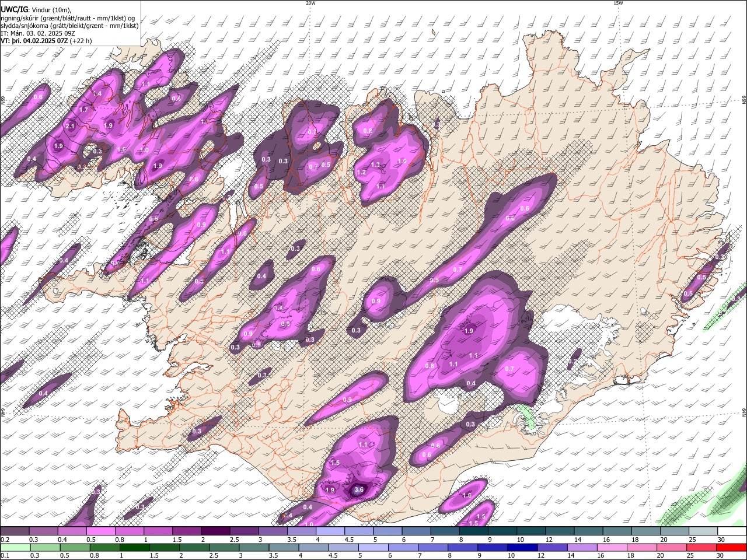Click the darkest green 1–1.5 rain legend swatch
Viewport: 747px width, 560px height.
(135, 547)
